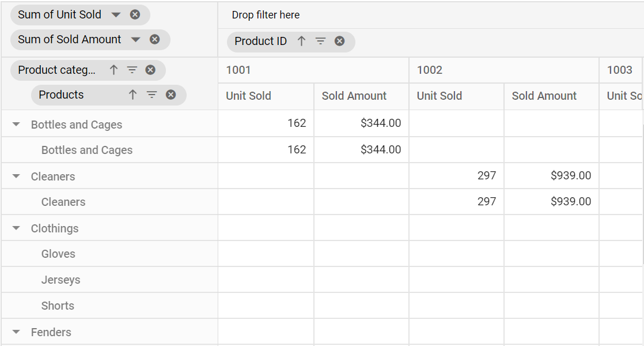Click 162 in Bottles and Cages category row
Screen dimensions: 644x346
(297, 123)
